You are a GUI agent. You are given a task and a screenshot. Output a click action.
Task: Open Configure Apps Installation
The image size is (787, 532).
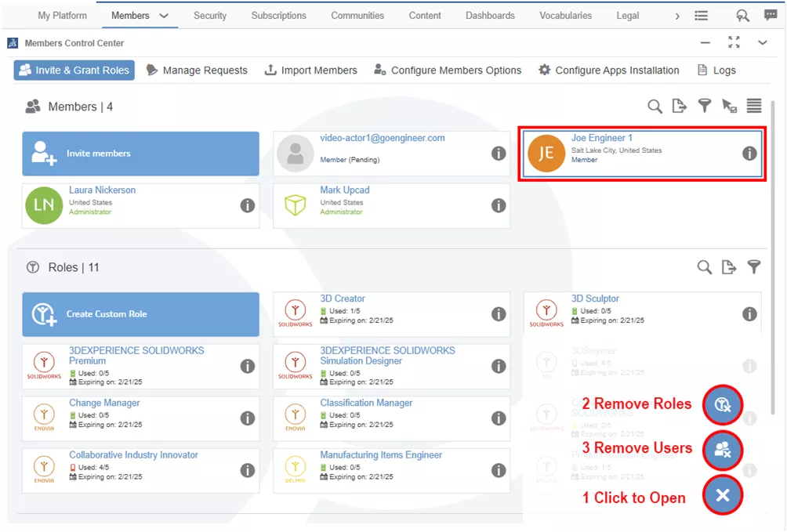tap(609, 71)
